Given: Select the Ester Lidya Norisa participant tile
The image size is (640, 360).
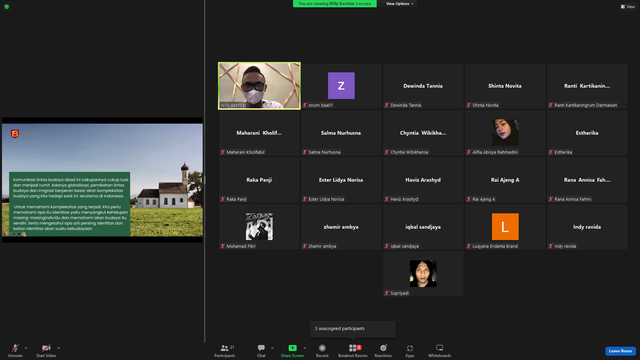Looking at the screenshot, I should pos(341,180).
